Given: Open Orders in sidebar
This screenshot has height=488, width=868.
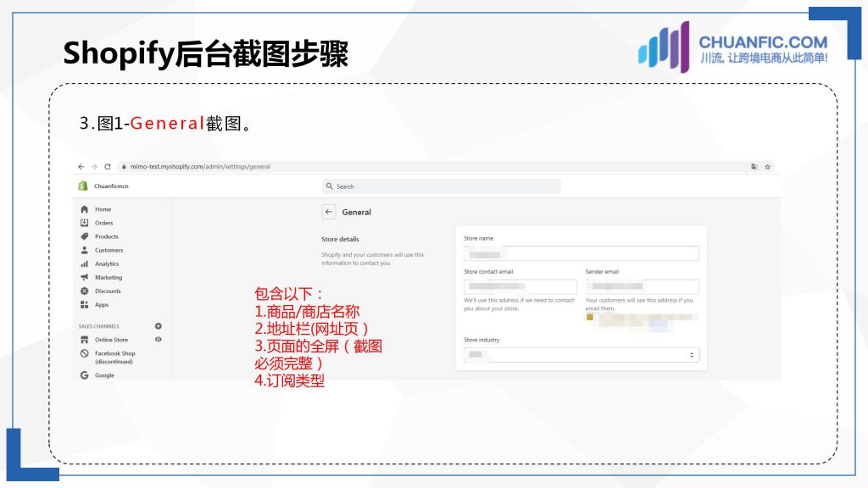Looking at the screenshot, I should coord(103,223).
